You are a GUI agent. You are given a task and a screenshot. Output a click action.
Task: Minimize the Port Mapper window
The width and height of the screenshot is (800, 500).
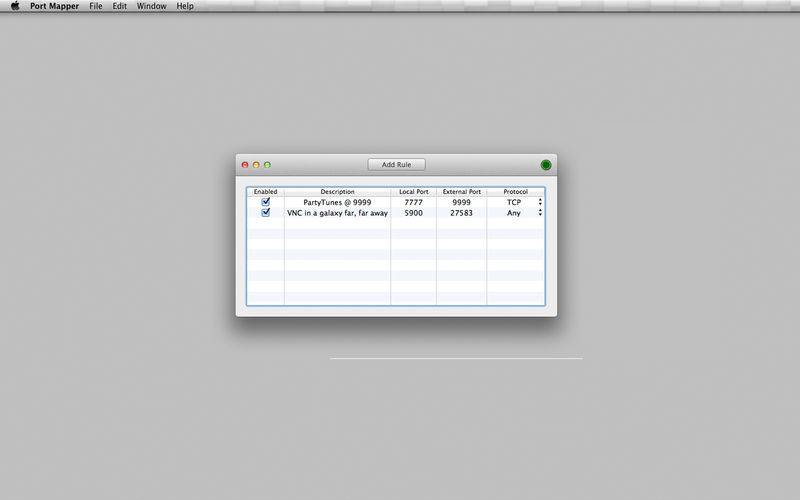tap(256, 165)
